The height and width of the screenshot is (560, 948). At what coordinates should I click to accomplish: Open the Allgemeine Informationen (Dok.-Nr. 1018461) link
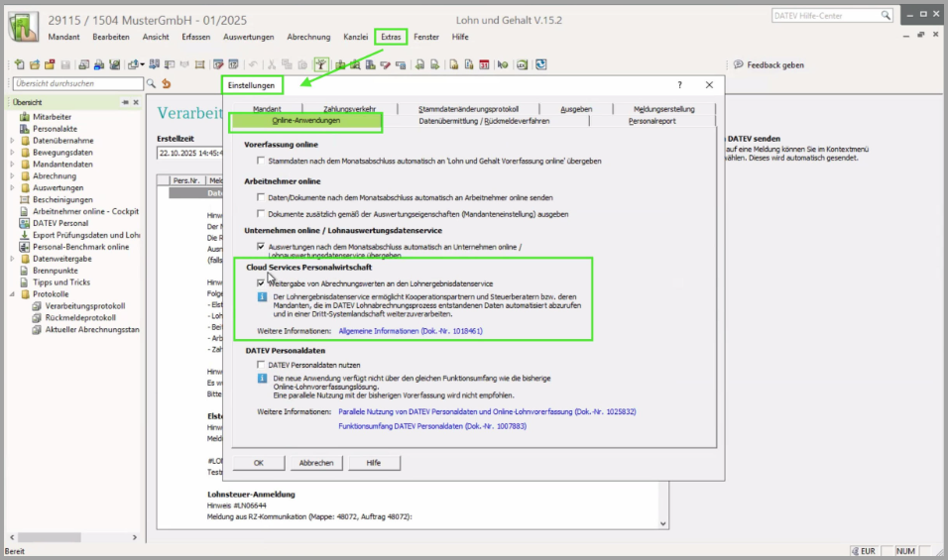(x=411, y=330)
